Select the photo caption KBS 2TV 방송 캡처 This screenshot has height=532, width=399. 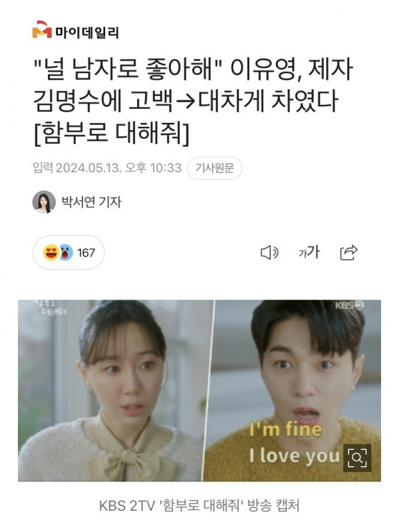click(x=199, y=505)
